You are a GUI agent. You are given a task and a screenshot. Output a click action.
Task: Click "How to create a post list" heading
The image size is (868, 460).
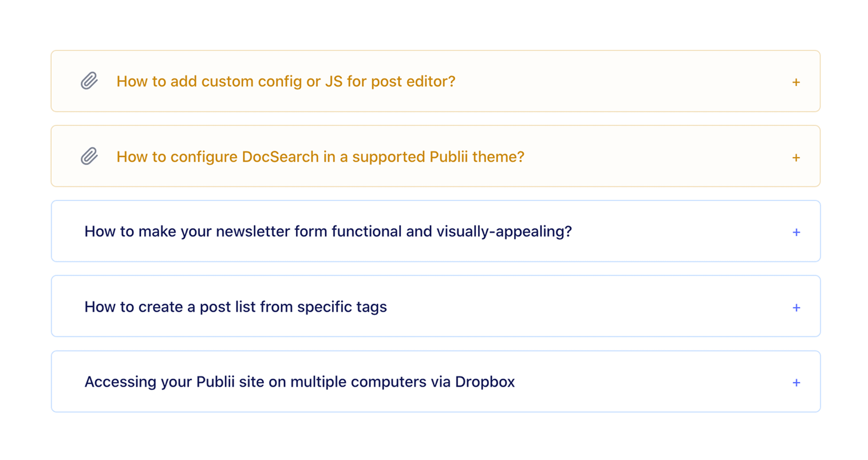[x=235, y=307]
